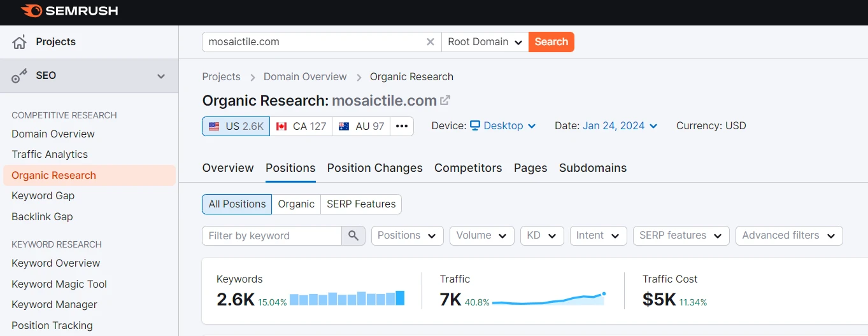Click the Traffic 7K value
This screenshot has width=868, height=336.
pyautogui.click(x=450, y=299)
